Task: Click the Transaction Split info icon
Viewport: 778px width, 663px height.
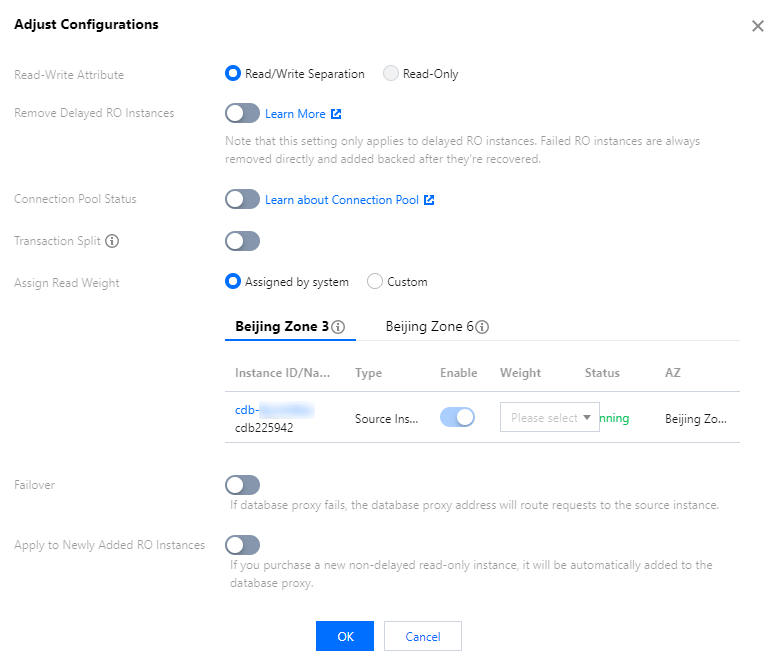Action: coord(112,241)
